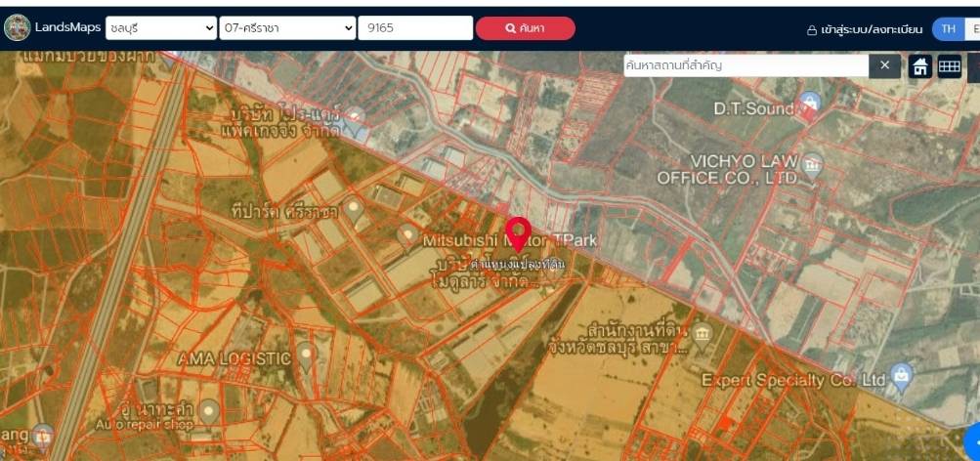Image resolution: width=980 pixels, height=461 pixels.
Task: Click Expert Specialty Co. shop marker
Action: point(901,373)
